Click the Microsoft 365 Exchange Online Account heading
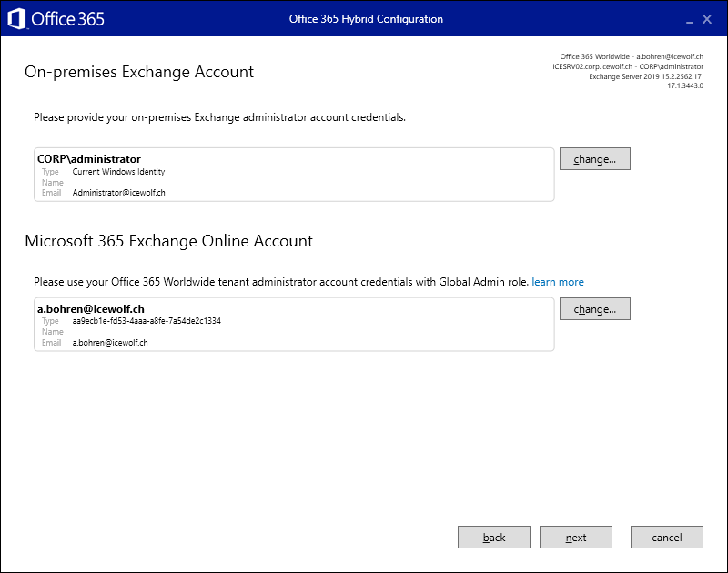This screenshot has height=573, width=728. 169,241
